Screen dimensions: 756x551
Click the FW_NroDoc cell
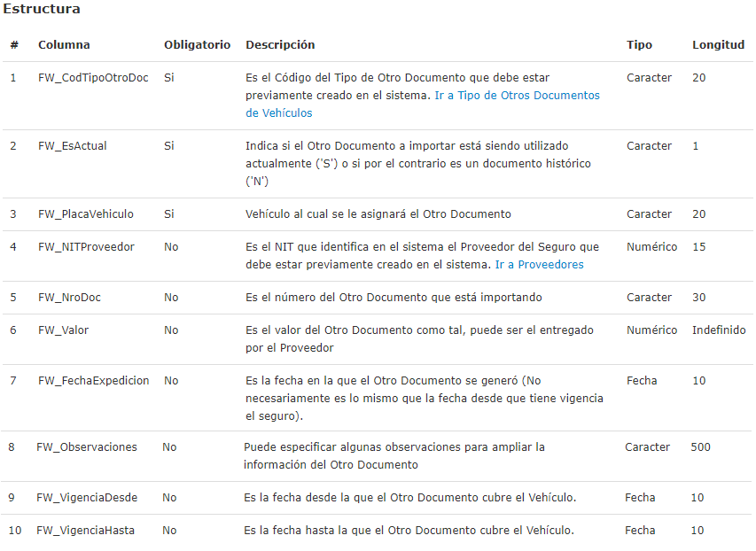(x=69, y=298)
